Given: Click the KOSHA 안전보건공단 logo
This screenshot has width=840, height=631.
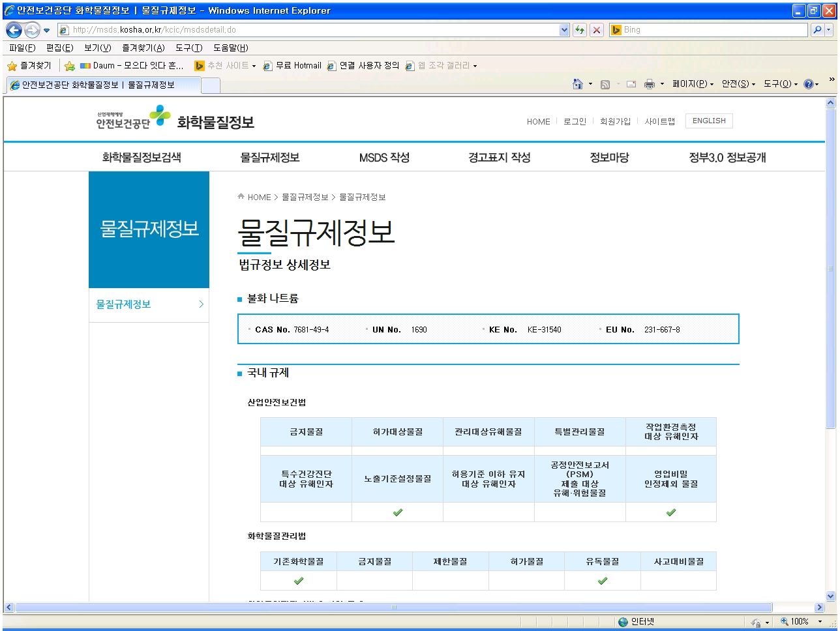Looking at the screenshot, I should pyautogui.click(x=133, y=118).
